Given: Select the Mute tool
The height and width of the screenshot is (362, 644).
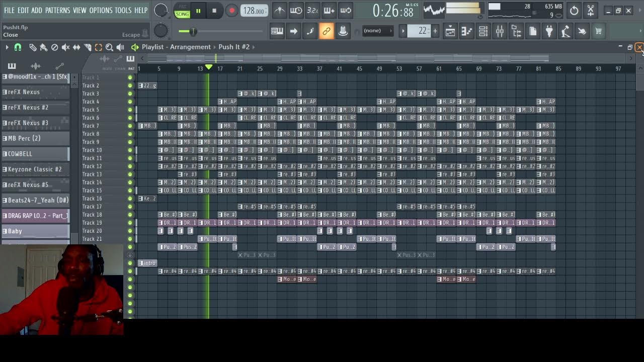Looking at the screenshot, I should [65, 47].
